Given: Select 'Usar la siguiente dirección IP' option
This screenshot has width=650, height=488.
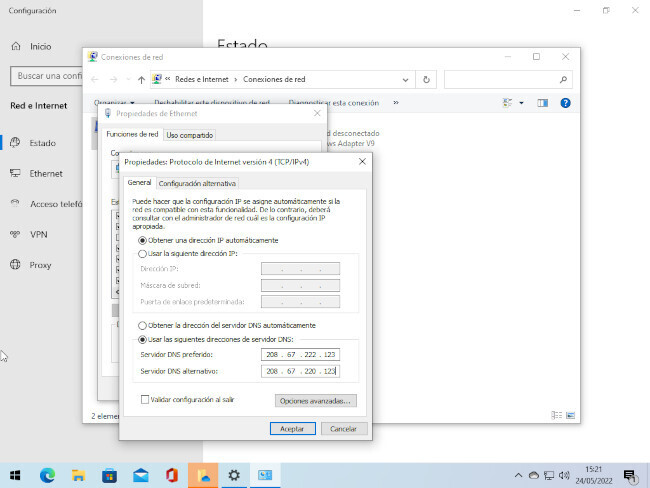Looking at the screenshot, I should [143, 254].
